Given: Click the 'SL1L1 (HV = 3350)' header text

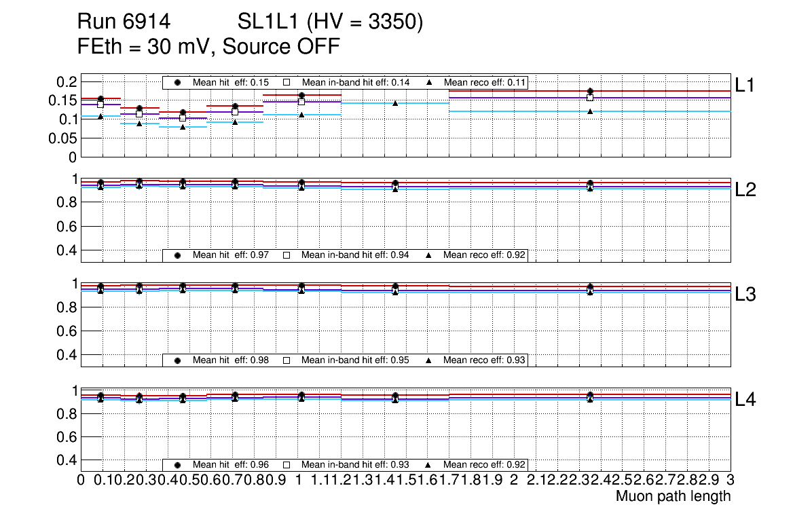Looking at the screenshot, I should (x=330, y=22).
